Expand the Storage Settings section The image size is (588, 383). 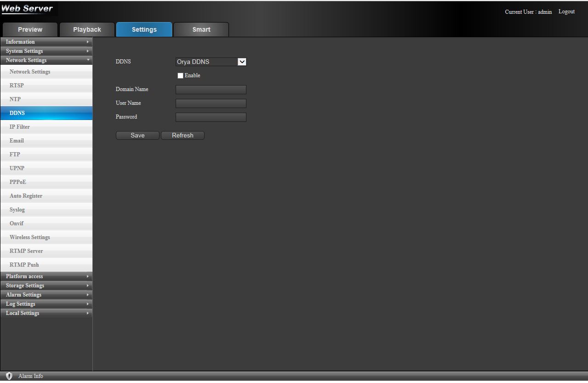coord(46,286)
